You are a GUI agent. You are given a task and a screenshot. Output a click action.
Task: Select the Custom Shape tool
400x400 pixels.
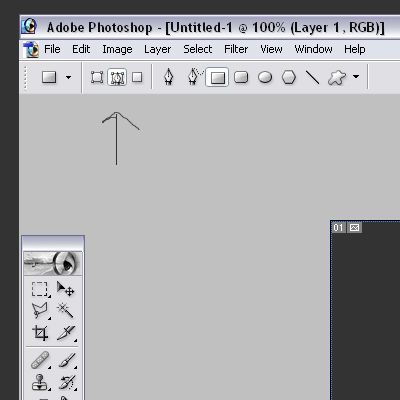[x=337, y=77]
